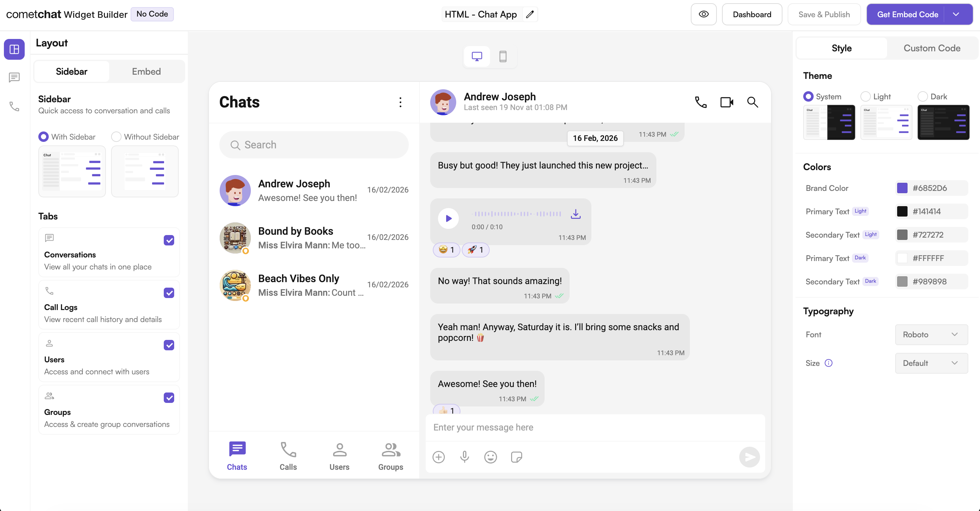Image resolution: width=980 pixels, height=511 pixels.
Task: Play the voice message audio
Action: click(x=448, y=218)
